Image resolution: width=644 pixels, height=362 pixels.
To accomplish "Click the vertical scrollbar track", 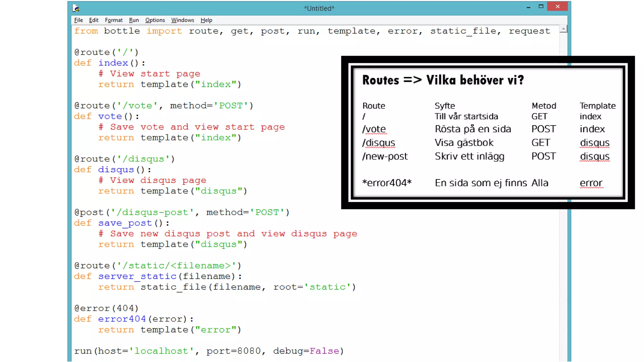I will pyautogui.click(x=563, y=283).
